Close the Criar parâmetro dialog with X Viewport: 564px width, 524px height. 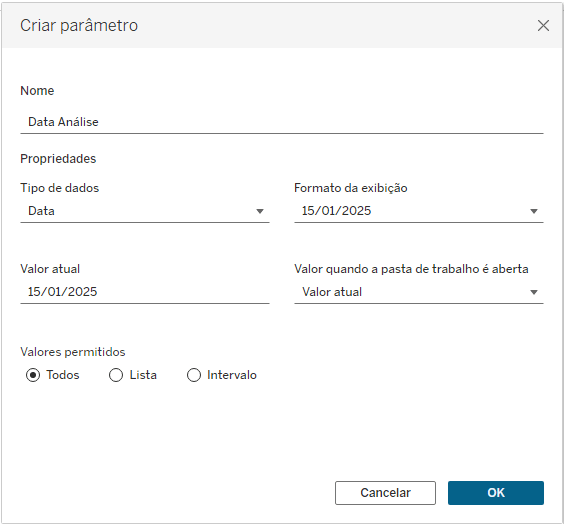point(543,26)
